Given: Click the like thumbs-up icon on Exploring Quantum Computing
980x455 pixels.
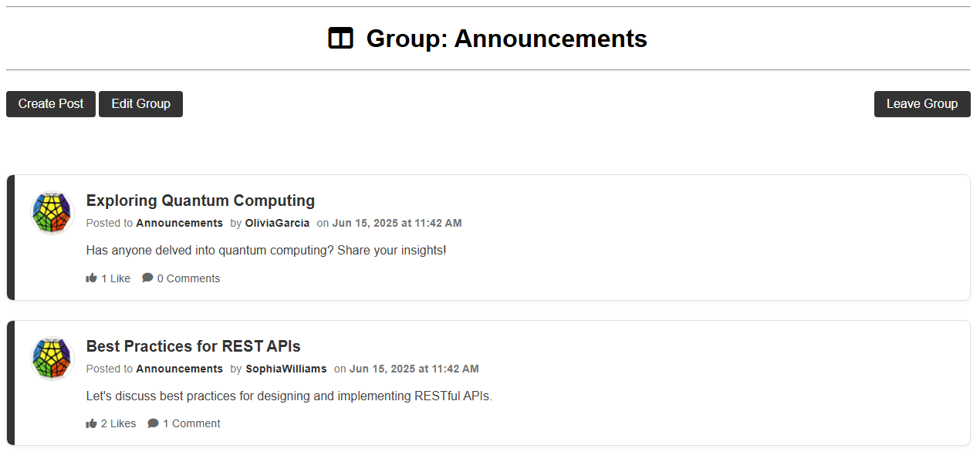Looking at the screenshot, I should tap(91, 278).
